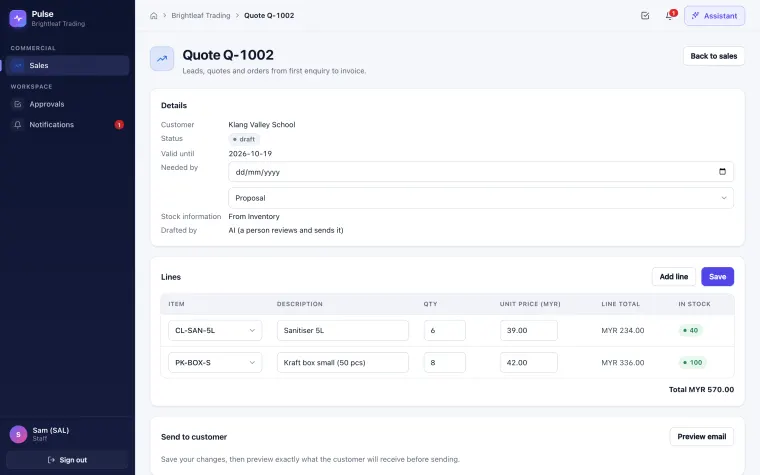Click the Sam (SAL) user name
This screenshot has width=760, height=475.
pyautogui.click(x=51, y=430)
